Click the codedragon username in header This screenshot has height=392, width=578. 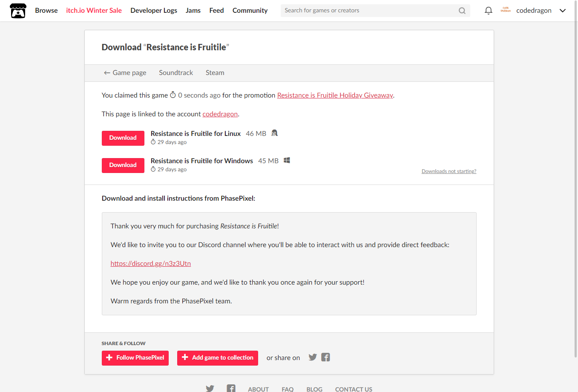coord(534,10)
